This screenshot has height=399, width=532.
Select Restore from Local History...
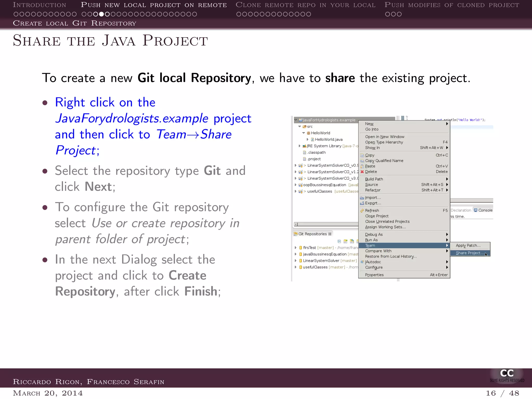pyautogui.click(x=404, y=256)
